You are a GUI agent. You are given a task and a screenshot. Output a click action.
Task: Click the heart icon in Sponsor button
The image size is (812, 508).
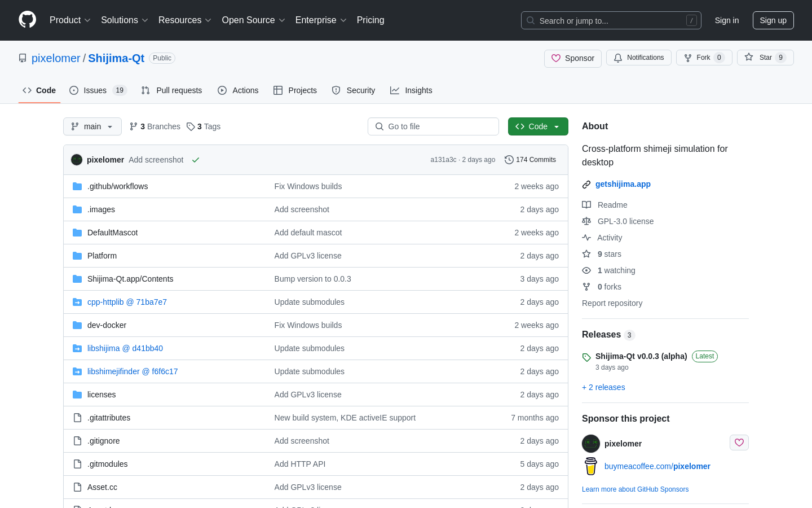[556, 58]
